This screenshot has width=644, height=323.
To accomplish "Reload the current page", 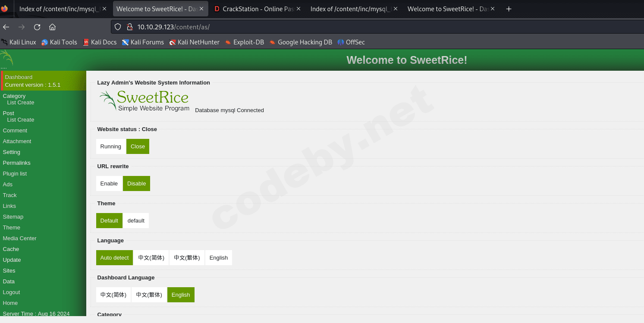I will (37, 27).
